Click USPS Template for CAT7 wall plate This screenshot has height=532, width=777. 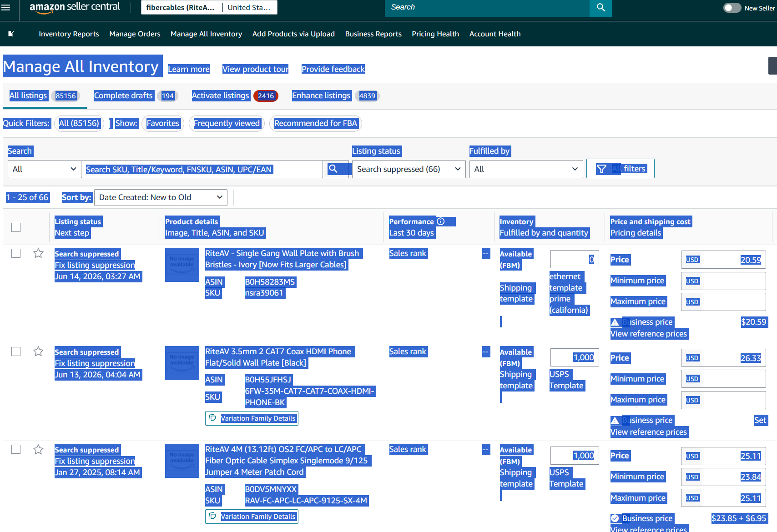(566, 380)
